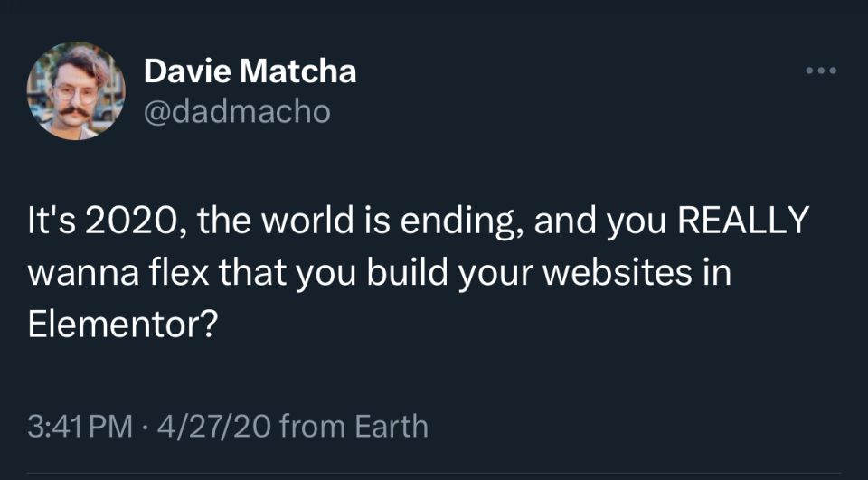
Task: Open the three-dot more options menu
Action: 823,71
